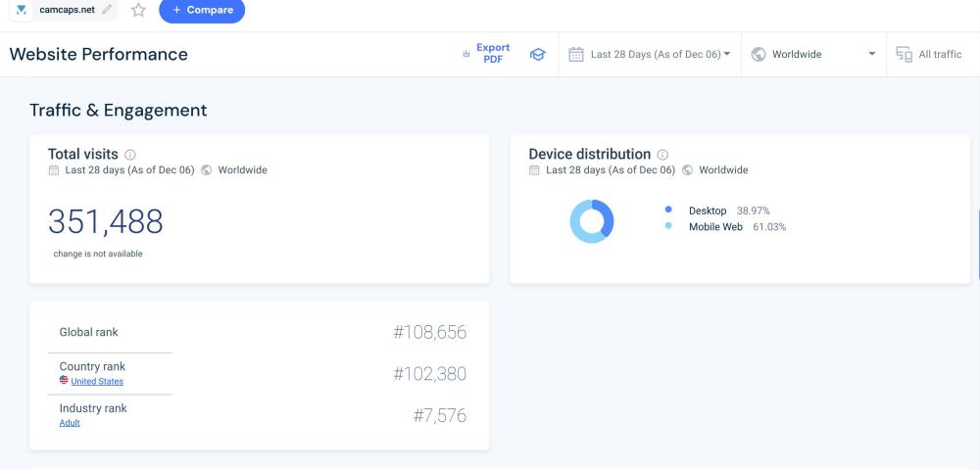The width and height of the screenshot is (980, 470).
Task: Open the United States country rank link
Action: point(97,381)
